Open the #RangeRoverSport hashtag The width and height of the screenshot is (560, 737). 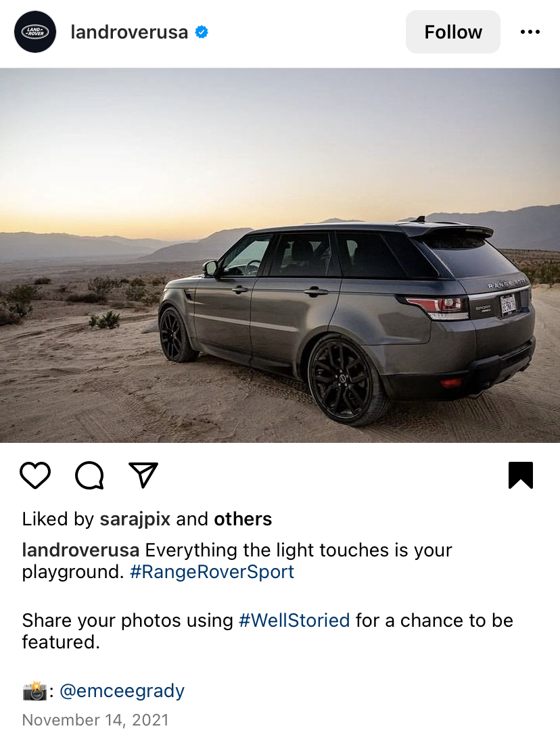click(x=212, y=571)
